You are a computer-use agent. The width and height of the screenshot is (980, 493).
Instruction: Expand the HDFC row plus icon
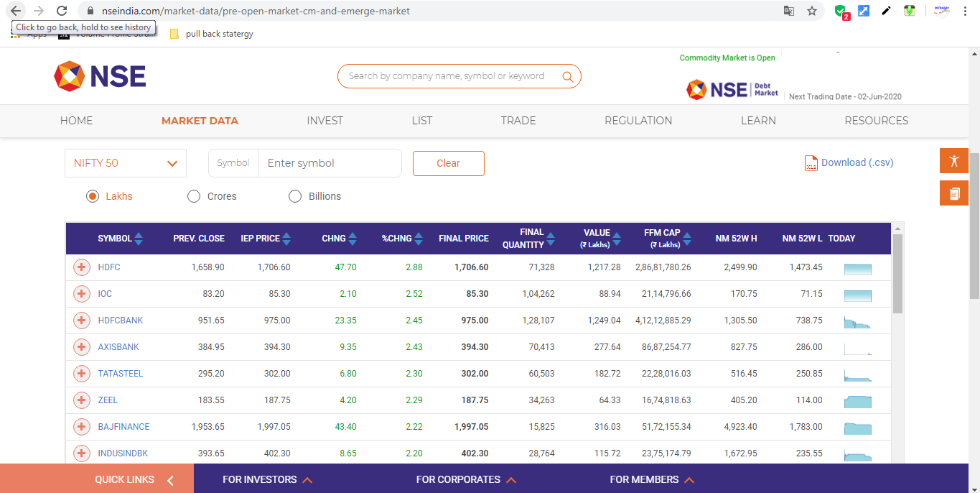click(82, 267)
